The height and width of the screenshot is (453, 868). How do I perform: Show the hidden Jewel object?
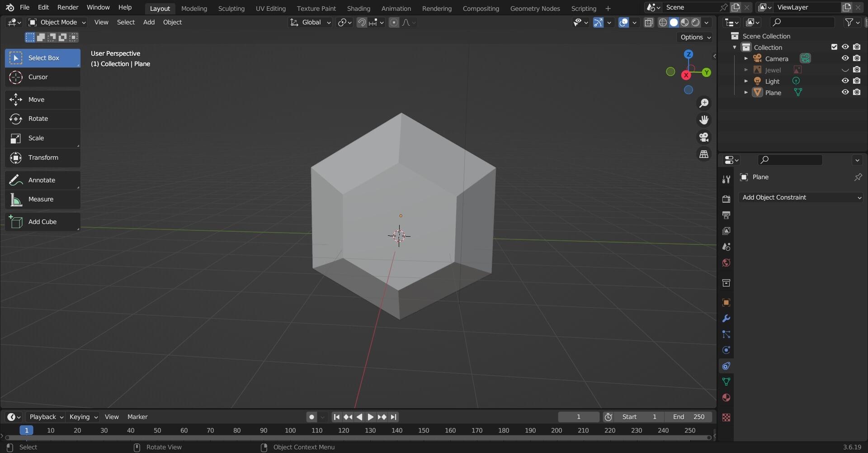[845, 70]
